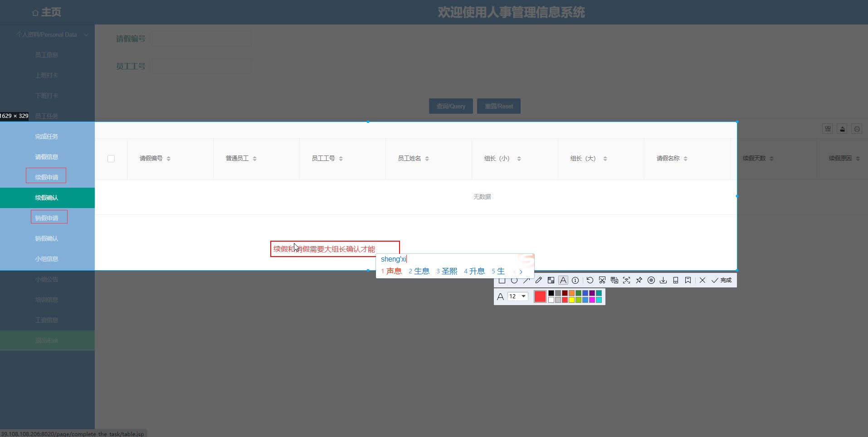Focus the 请假编号 input field
The height and width of the screenshot is (437, 868).
coord(202,39)
